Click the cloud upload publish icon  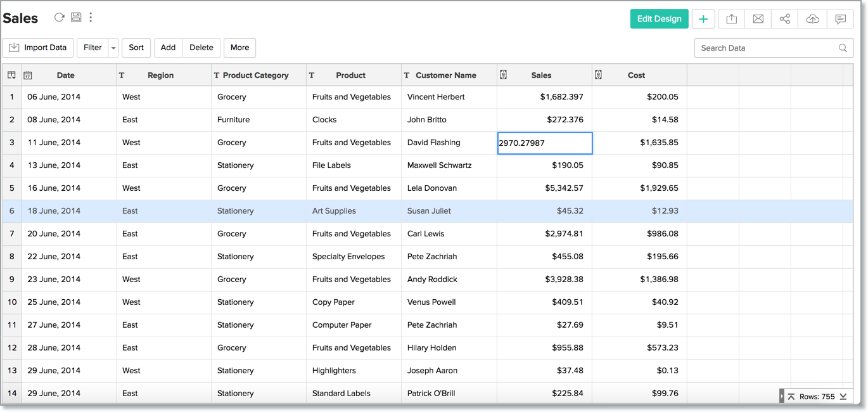pos(812,19)
